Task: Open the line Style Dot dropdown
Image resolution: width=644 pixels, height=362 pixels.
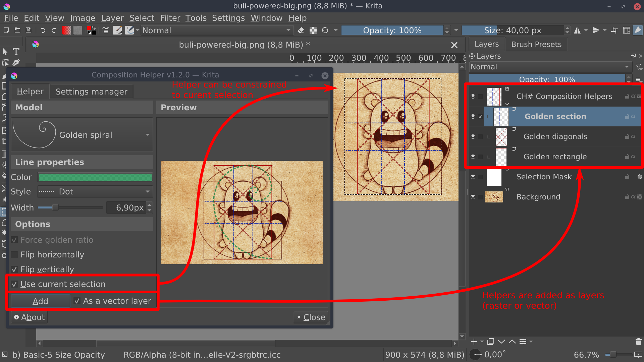Action: point(95,192)
